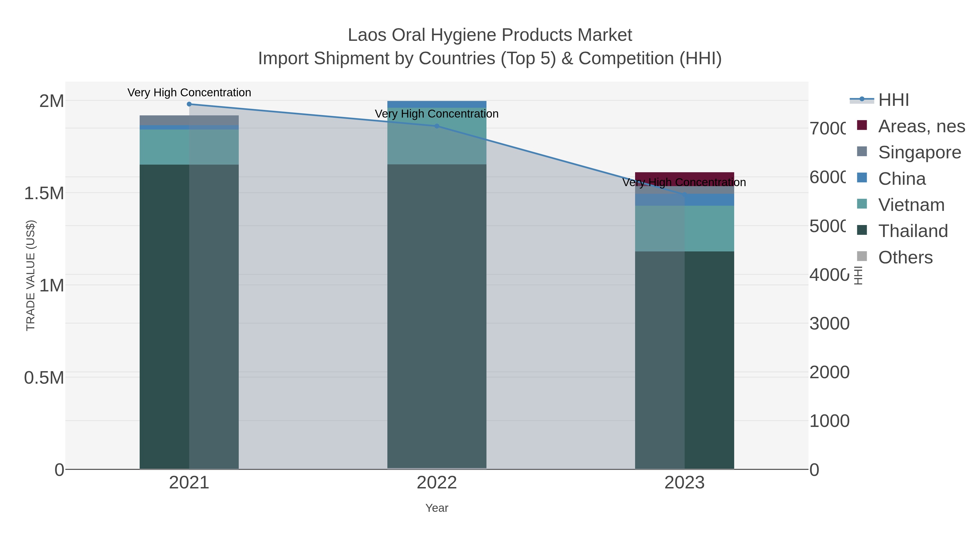Click the Vietnam segment of the 2023 bar
Viewport: 980px width, 551px height.
coord(684,229)
